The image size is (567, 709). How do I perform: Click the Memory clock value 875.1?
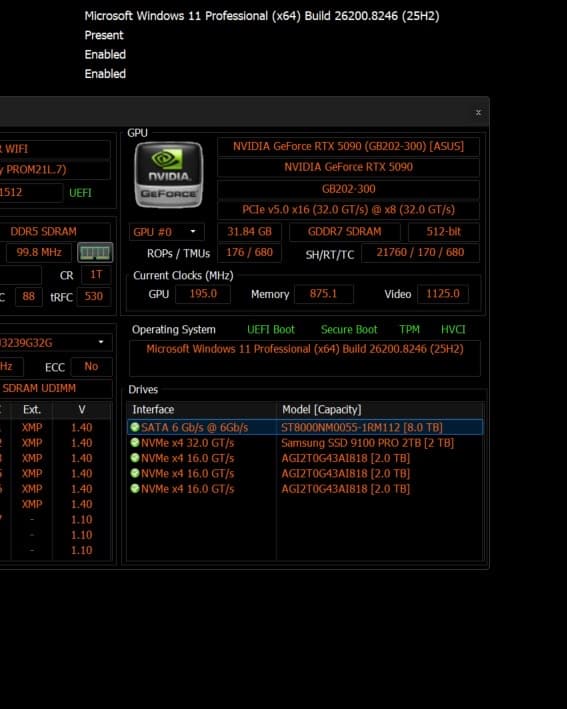[323, 294]
